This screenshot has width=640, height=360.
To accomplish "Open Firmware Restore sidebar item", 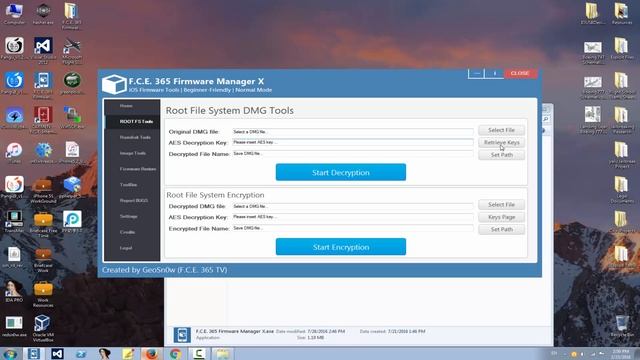I will (x=132, y=169).
